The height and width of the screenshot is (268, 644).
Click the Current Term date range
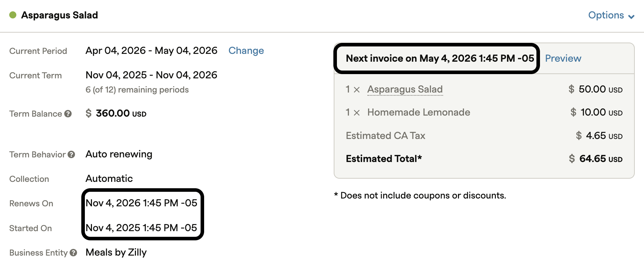coord(151,75)
